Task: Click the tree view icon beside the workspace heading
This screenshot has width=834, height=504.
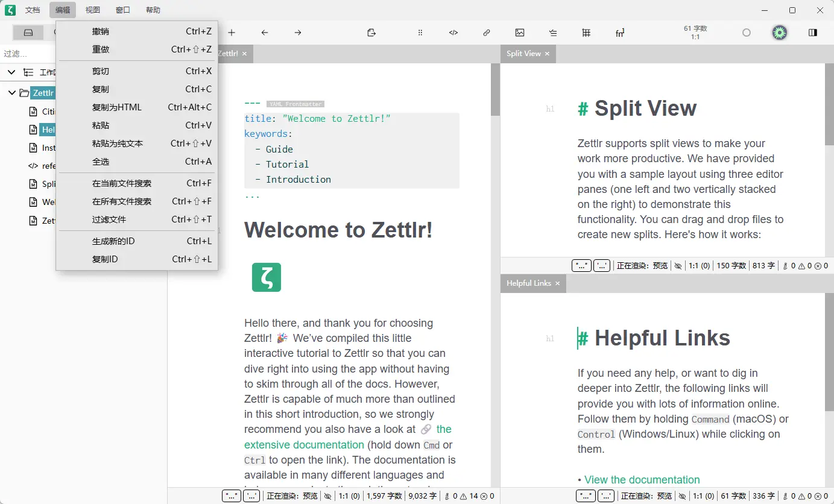Action: point(28,72)
